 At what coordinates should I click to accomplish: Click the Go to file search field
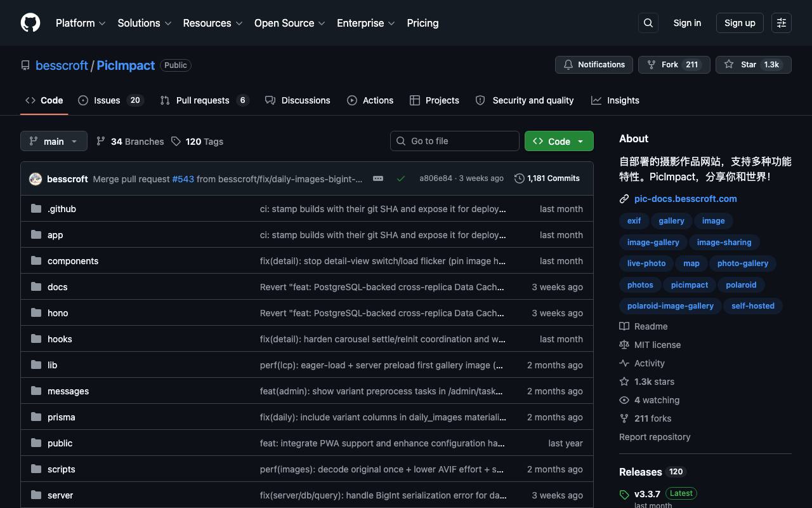click(x=455, y=141)
